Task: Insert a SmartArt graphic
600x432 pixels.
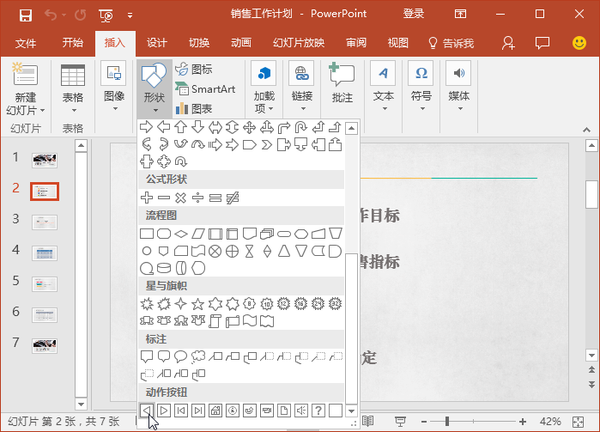Action: (205, 89)
